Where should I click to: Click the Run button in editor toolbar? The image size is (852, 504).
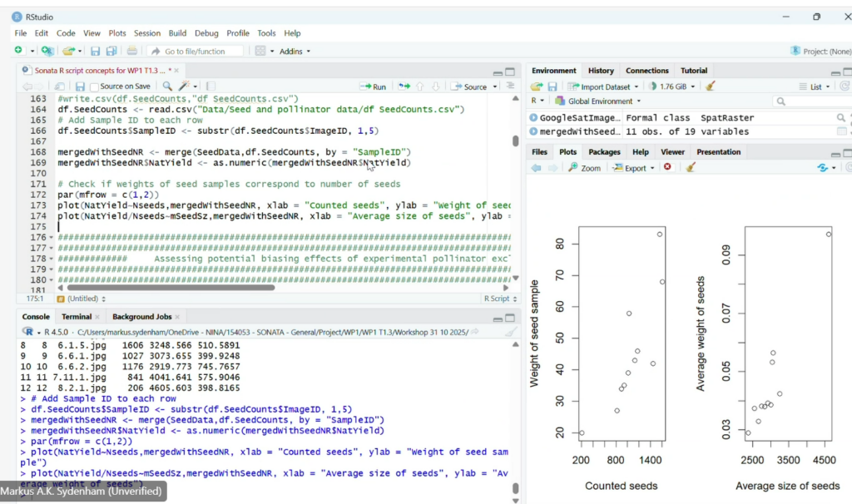point(373,86)
